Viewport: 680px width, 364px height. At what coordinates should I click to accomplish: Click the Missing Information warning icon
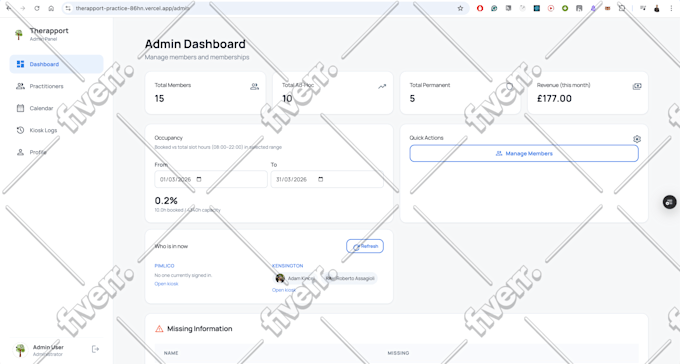coord(159,329)
